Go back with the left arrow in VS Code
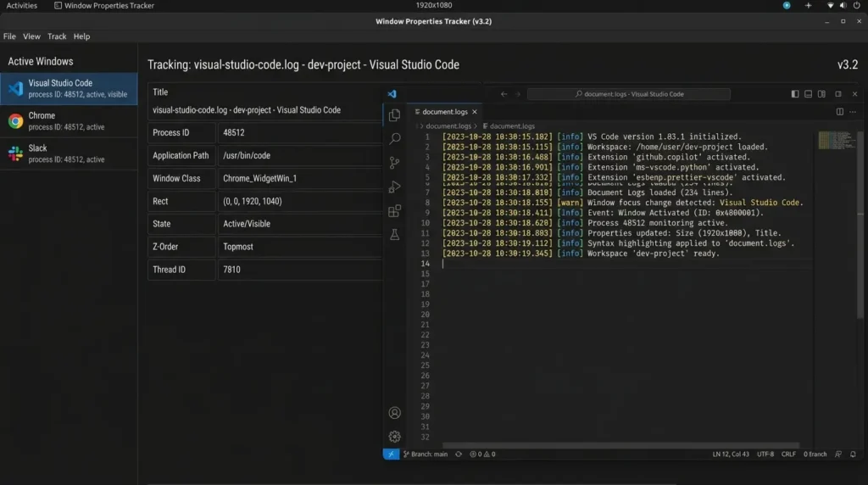This screenshot has width=868, height=485. point(504,94)
